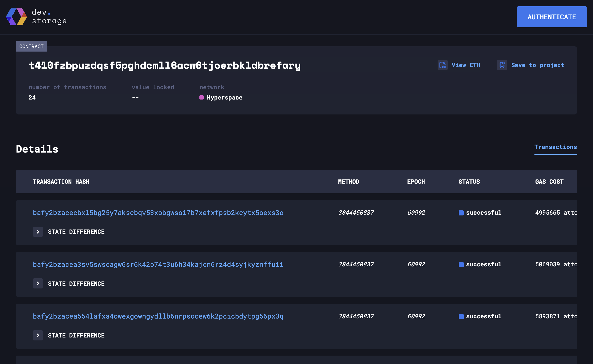Click the Save to project bookmark icon
Screen dimensions: 593x364
coord(502,65)
